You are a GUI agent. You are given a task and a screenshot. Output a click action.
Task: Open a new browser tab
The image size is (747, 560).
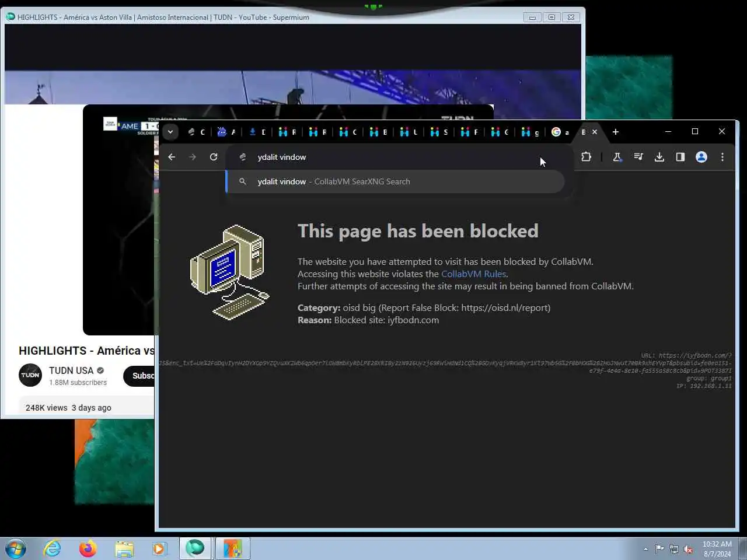coord(615,132)
